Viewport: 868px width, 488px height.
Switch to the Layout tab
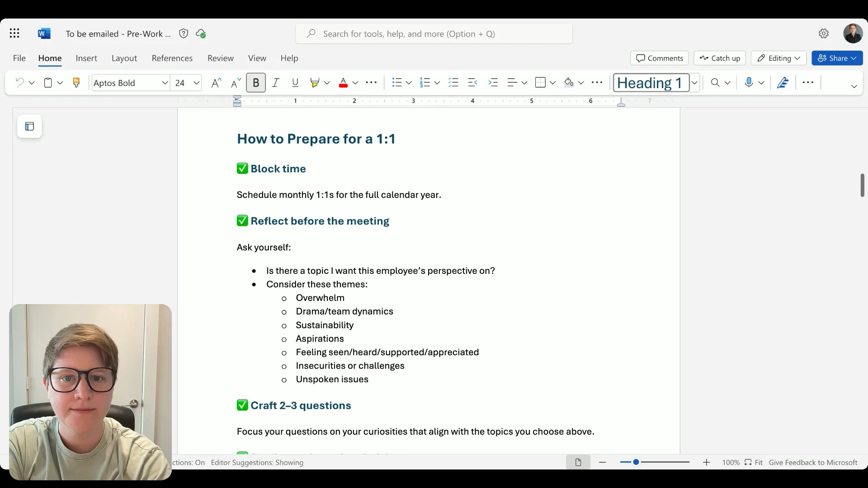(x=124, y=58)
